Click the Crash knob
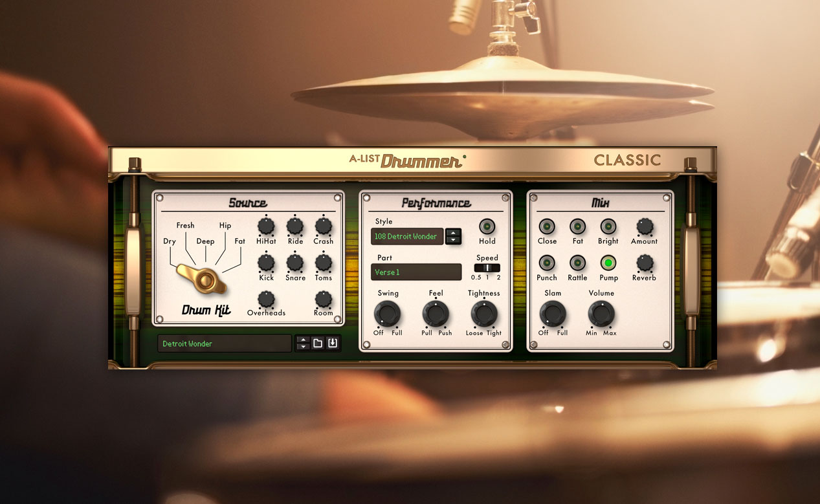Screen dimensions: 820x504 tap(323, 226)
